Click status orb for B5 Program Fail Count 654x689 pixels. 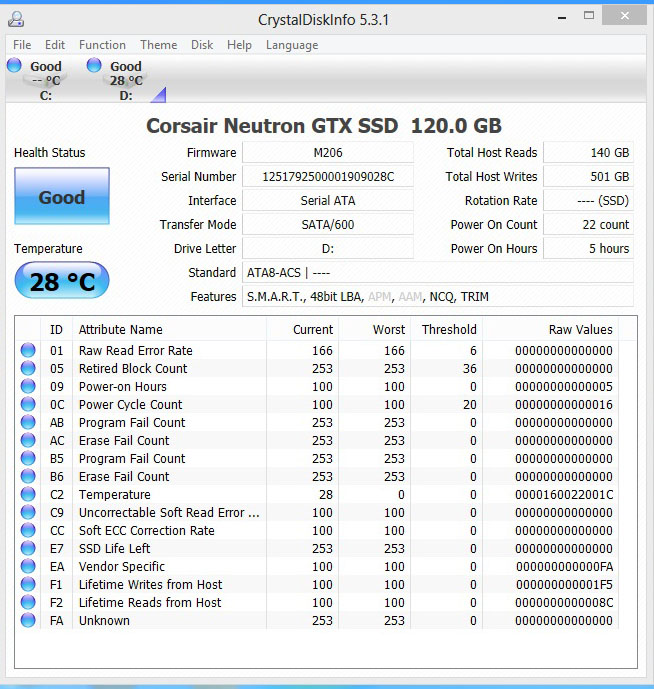click(x=28, y=458)
